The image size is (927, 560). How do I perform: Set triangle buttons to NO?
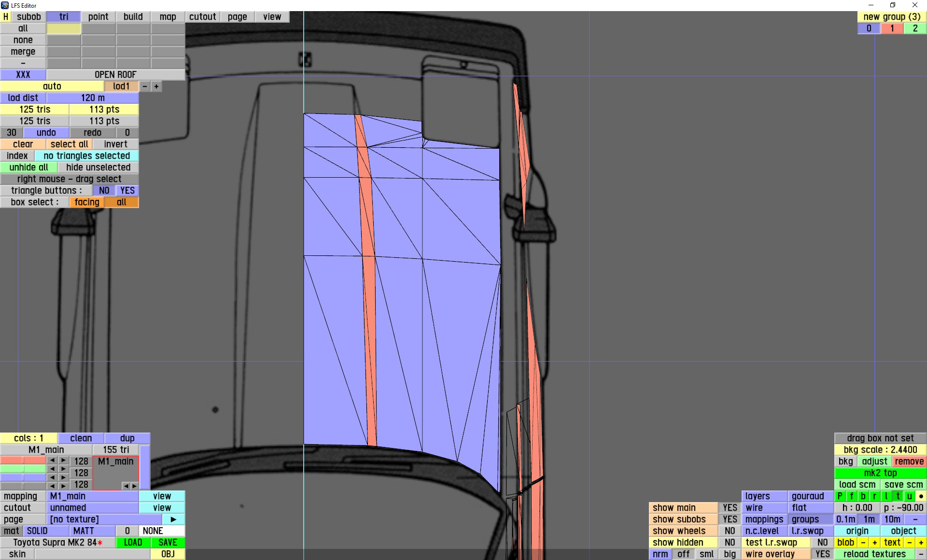coord(104,191)
